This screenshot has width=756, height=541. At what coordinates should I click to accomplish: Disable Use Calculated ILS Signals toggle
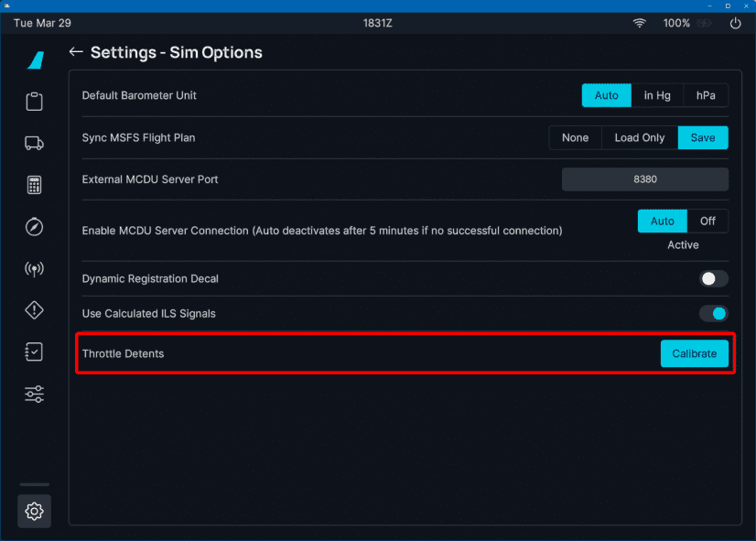713,313
